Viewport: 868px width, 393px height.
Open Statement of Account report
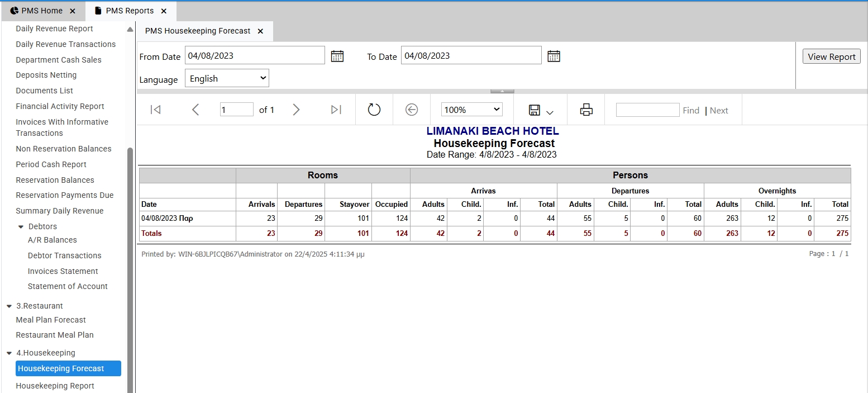click(x=68, y=286)
